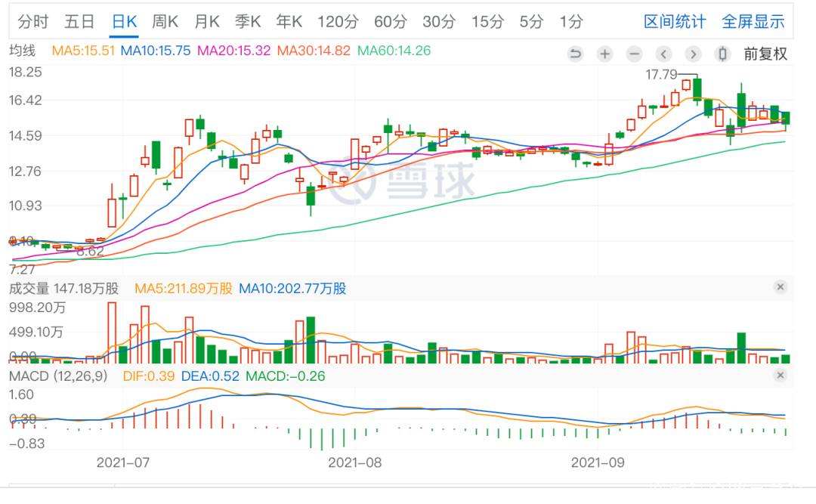Toggle the candlestick style icon

[722, 54]
